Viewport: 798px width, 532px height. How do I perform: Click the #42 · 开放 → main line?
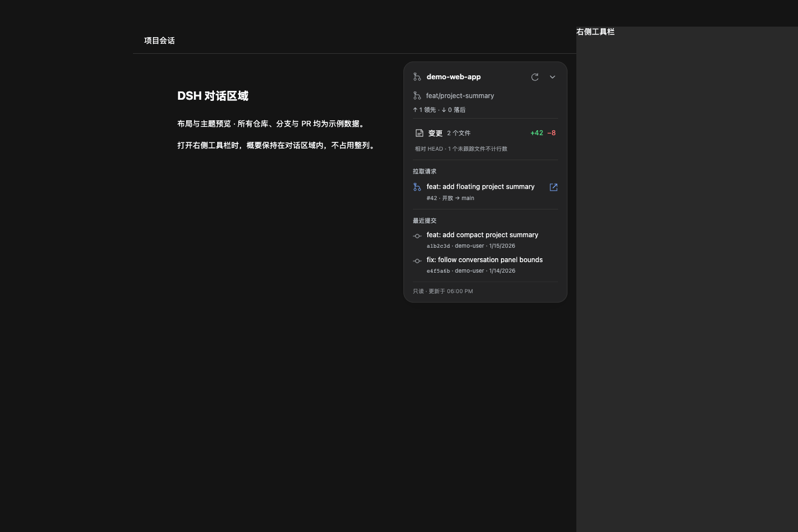451,198
